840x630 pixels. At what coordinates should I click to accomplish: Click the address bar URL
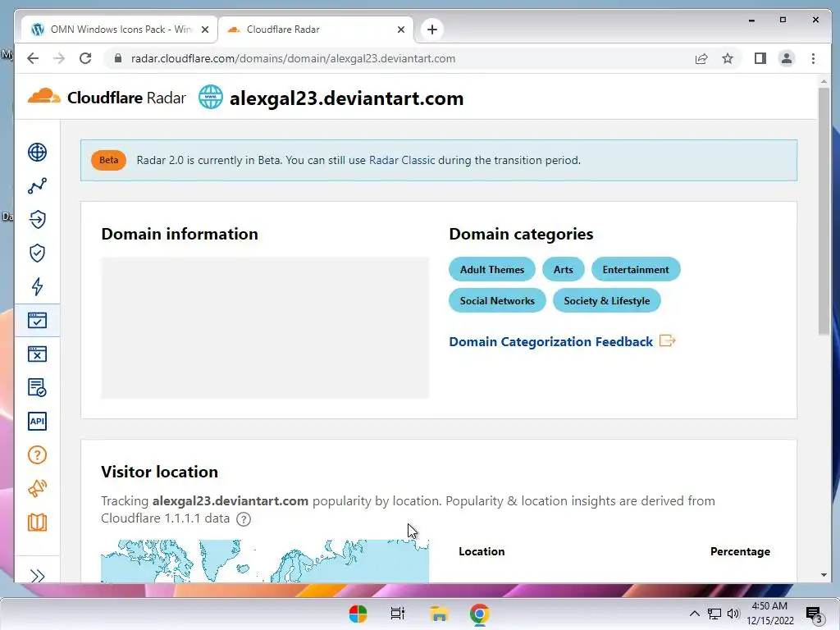(x=293, y=58)
